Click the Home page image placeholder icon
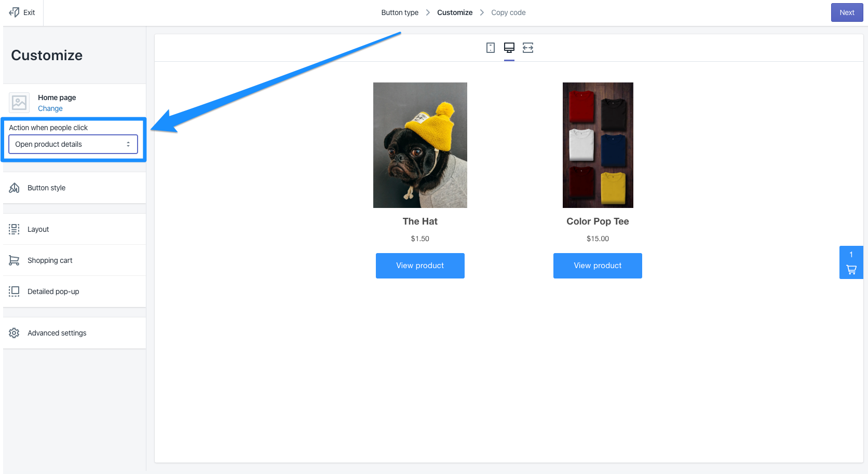The width and height of the screenshot is (868, 474). pyautogui.click(x=19, y=103)
